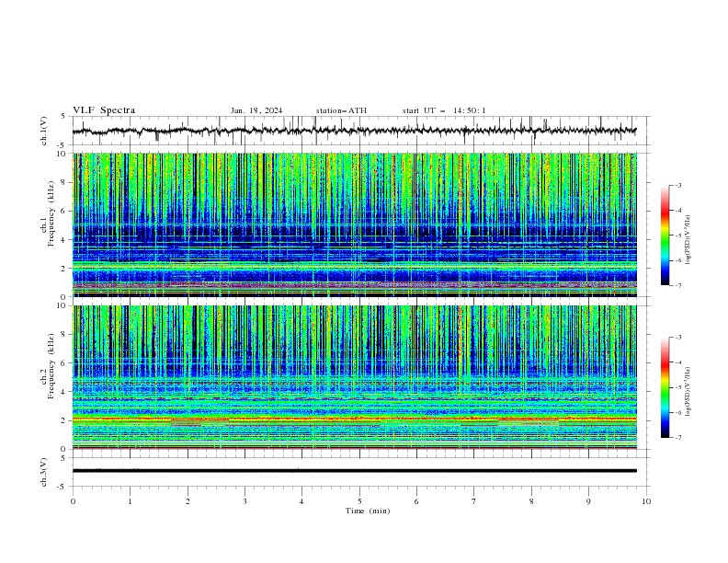Click inside the ch.2 spectrogram panel

coord(355,377)
